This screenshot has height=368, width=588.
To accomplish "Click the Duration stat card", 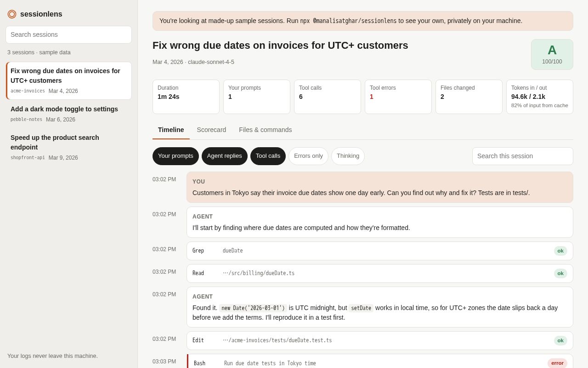I will tap(186, 97).
